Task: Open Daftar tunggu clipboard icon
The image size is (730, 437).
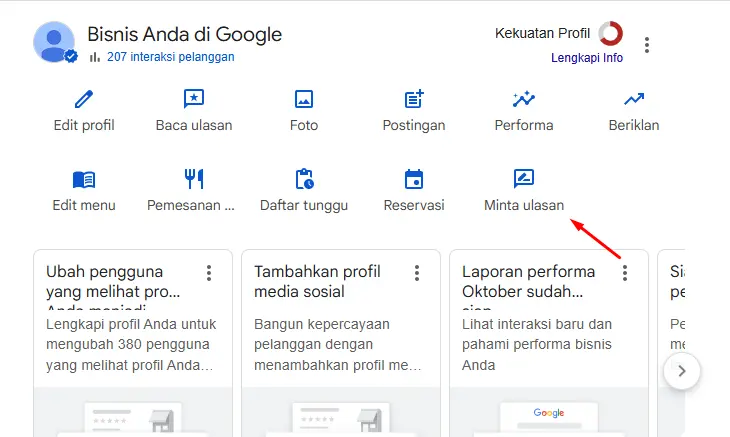Action: tap(304, 179)
